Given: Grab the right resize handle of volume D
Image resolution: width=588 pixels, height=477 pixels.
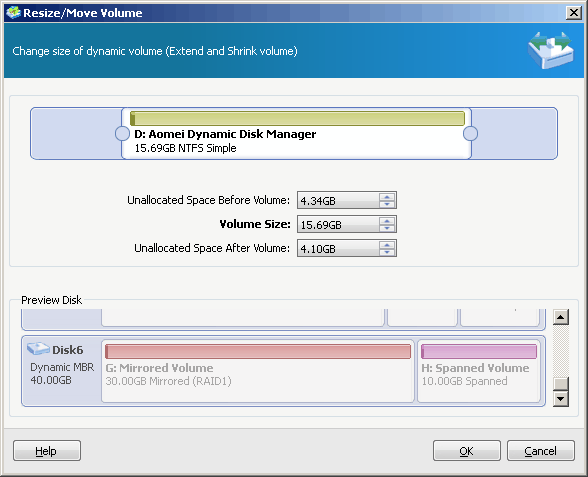Looking at the screenshot, I should click(x=470, y=134).
